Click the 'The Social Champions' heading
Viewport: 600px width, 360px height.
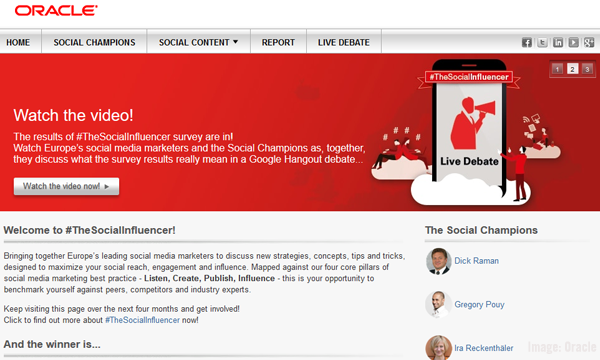tap(481, 230)
